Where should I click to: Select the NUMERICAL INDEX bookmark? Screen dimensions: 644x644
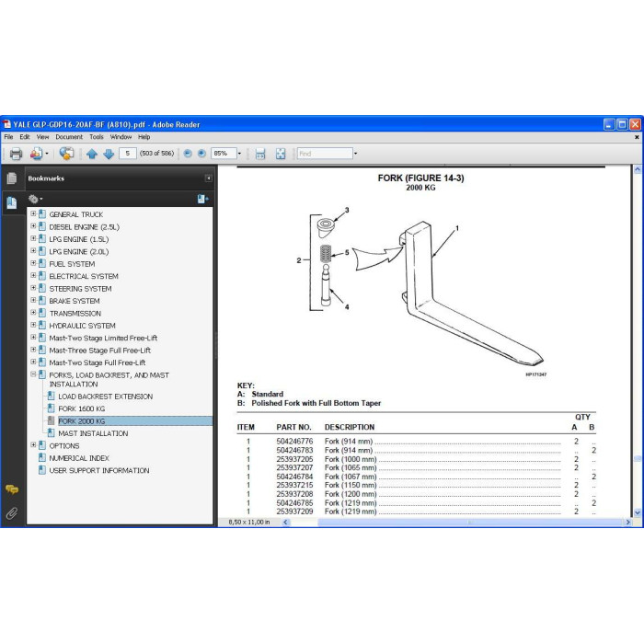pyautogui.click(x=79, y=458)
